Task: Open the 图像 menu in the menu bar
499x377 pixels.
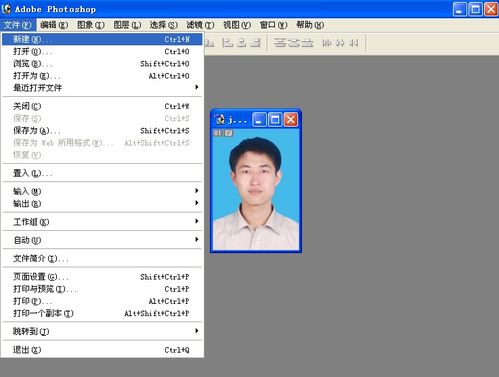Action: point(91,25)
